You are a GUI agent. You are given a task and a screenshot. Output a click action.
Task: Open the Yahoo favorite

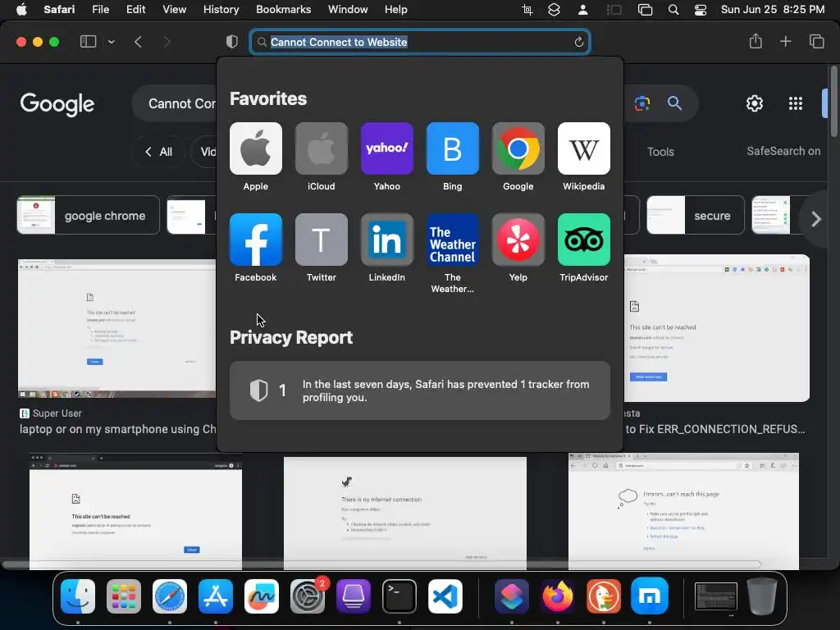pos(387,148)
